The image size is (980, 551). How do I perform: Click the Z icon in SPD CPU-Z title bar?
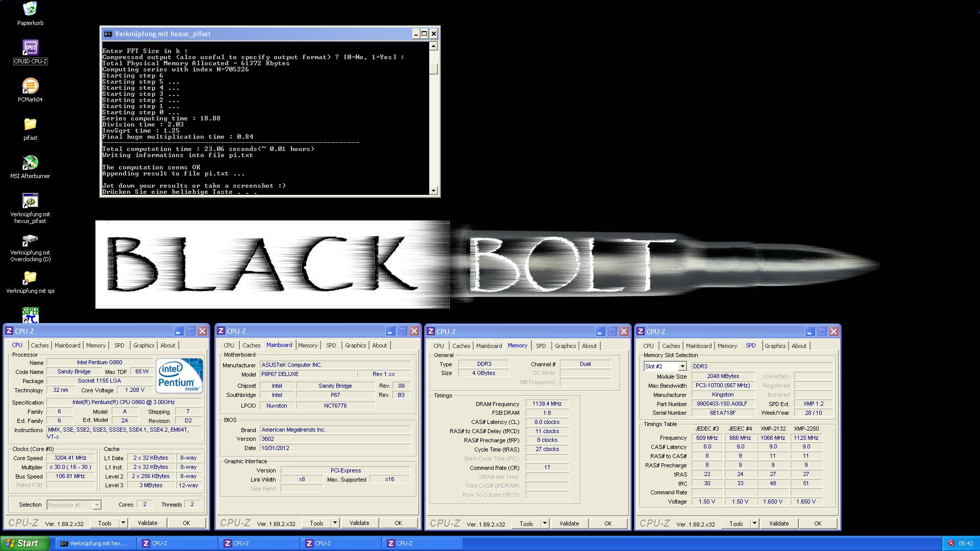pyautogui.click(x=641, y=332)
